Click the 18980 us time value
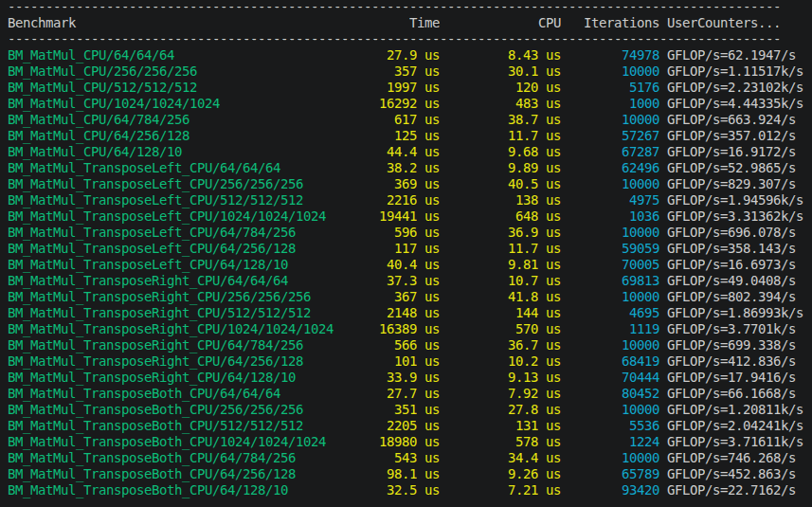Image resolution: width=812 pixels, height=507 pixels. click(x=409, y=442)
